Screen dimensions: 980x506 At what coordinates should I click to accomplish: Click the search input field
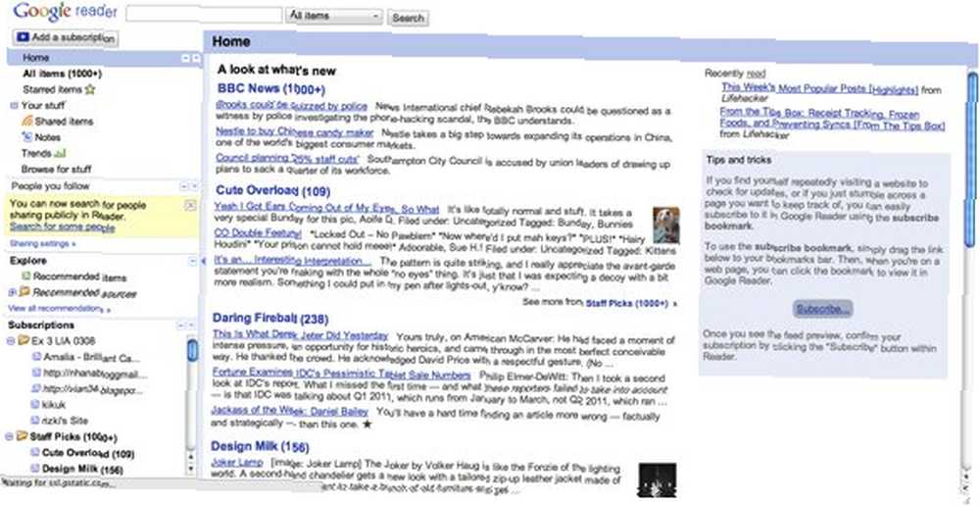204,15
